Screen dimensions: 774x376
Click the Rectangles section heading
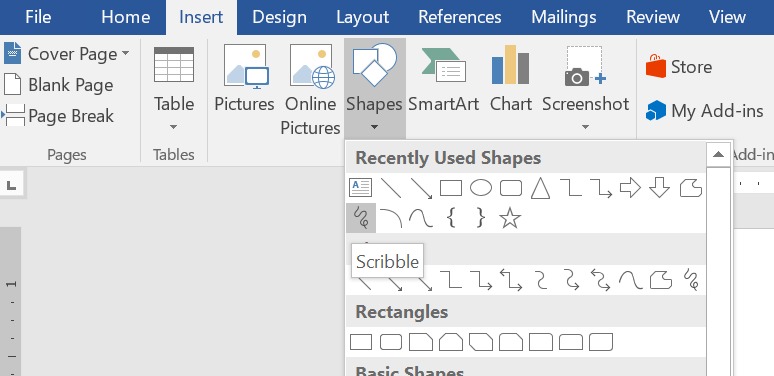click(402, 312)
